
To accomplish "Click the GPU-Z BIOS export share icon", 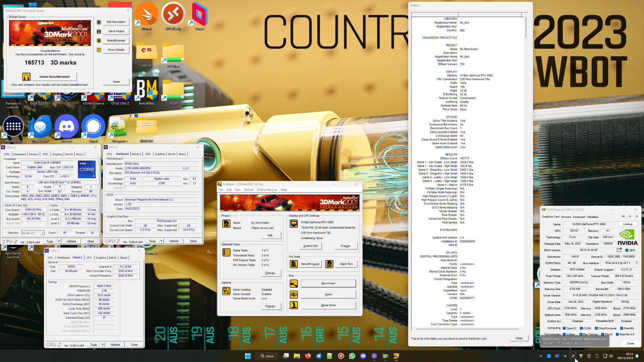I will pos(619,250).
